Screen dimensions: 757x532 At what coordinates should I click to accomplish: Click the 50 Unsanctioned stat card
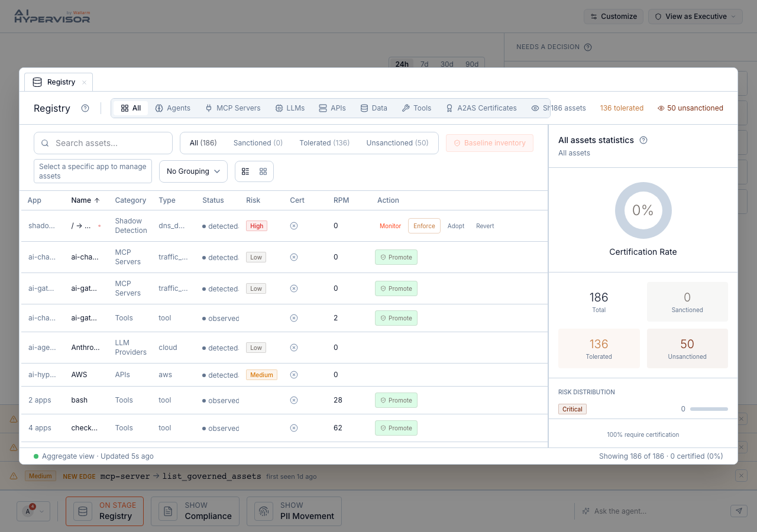[x=687, y=349]
